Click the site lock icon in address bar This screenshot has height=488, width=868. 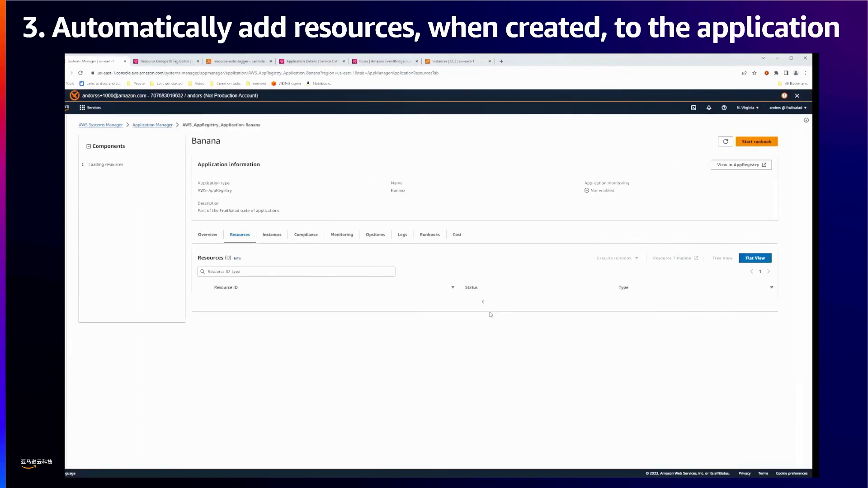coord(92,73)
